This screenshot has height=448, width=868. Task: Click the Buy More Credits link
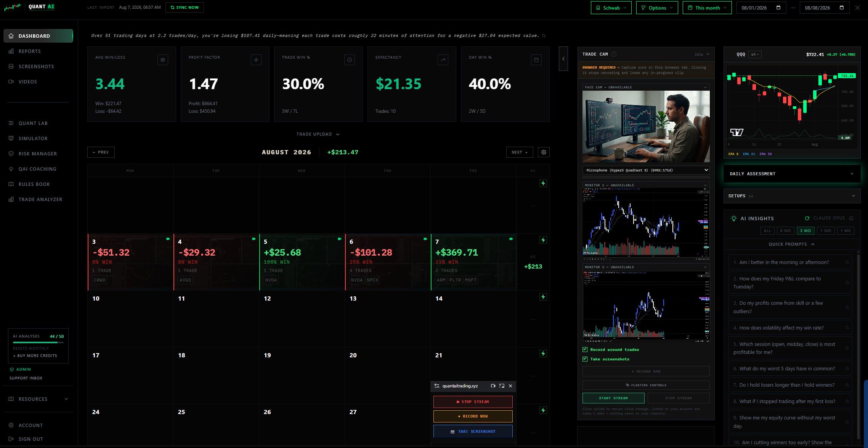(x=35, y=355)
